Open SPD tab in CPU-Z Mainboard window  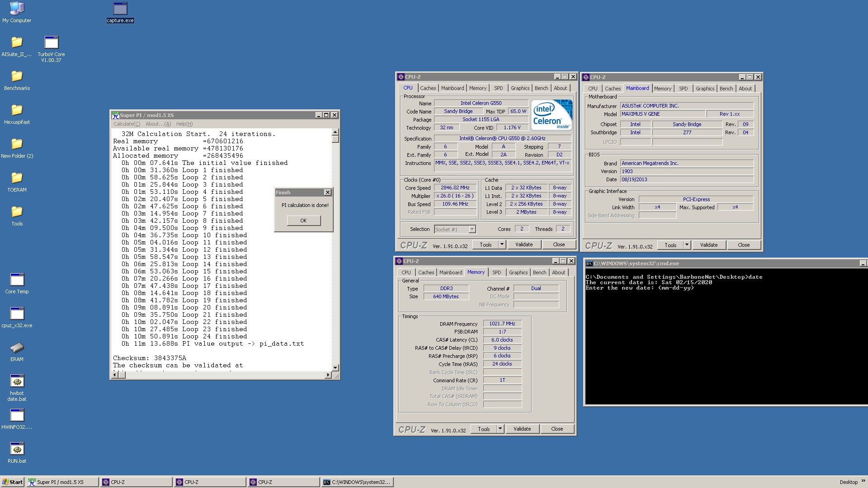[x=683, y=89]
